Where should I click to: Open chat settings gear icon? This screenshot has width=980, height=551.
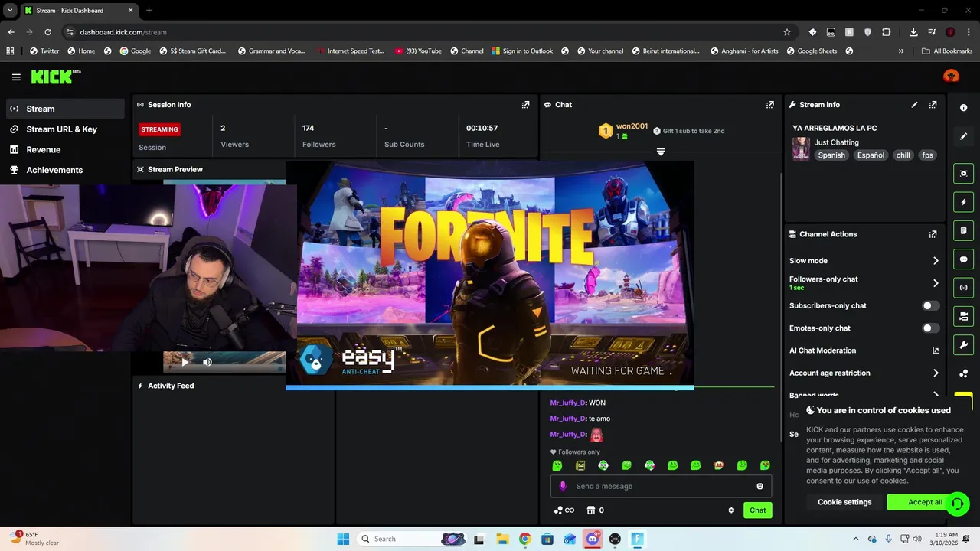[731, 510]
